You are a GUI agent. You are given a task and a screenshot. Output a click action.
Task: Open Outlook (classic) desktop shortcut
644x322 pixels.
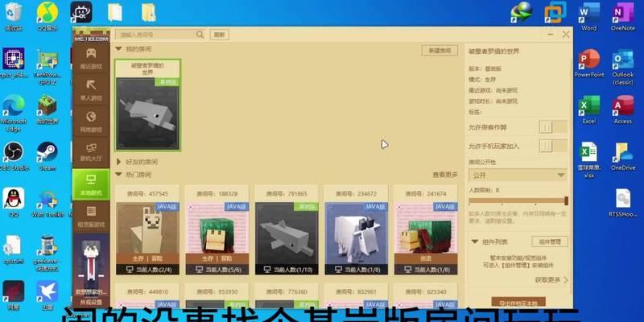click(622, 67)
